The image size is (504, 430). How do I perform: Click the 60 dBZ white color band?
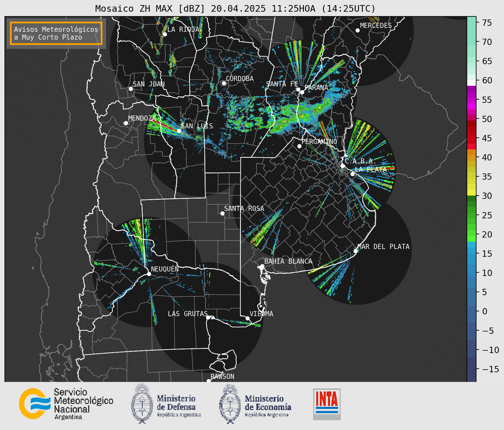click(x=471, y=83)
